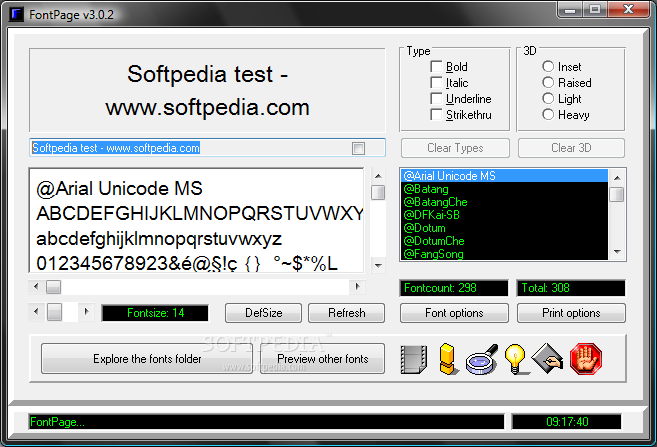
Task: Click the preview pane horizontal scrollbar thumb
Action: [53, 287]
